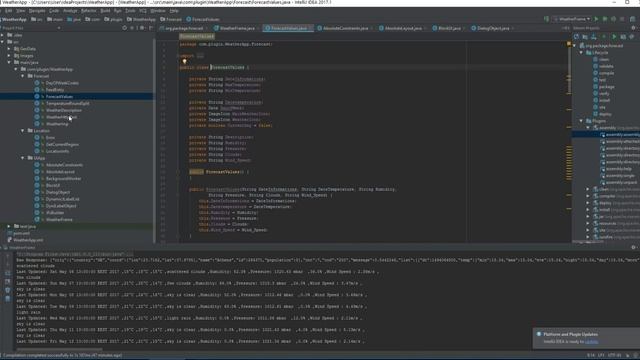Click the LF line separator in status bar
Image resolution: width=640 pixels, height=360 pixels.
(601, 356)
